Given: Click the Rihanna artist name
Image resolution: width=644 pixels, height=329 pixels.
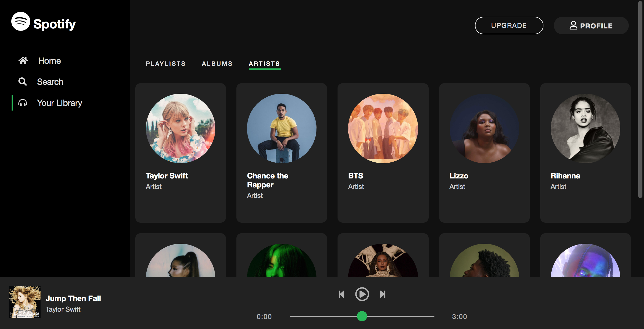Looking at the screenshot, I should pos(565,176).
